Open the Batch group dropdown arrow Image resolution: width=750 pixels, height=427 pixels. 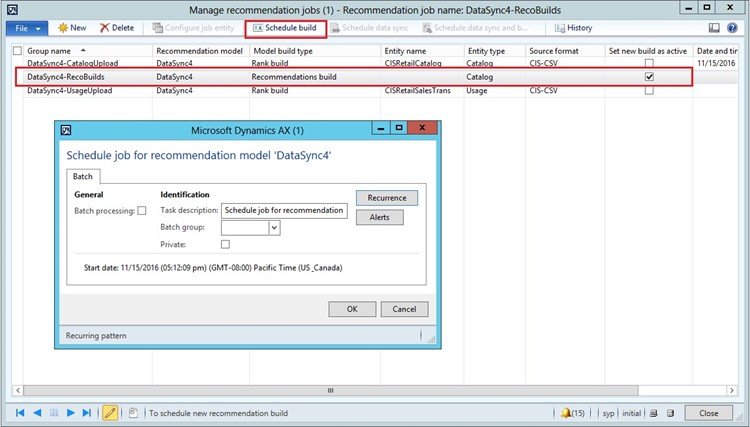[x=274, y=228]
